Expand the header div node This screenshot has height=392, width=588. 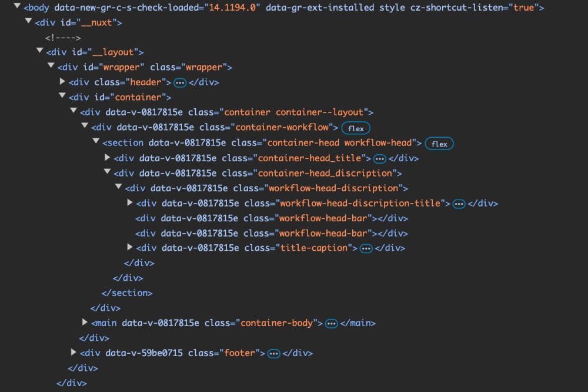(x=62, y=82)
